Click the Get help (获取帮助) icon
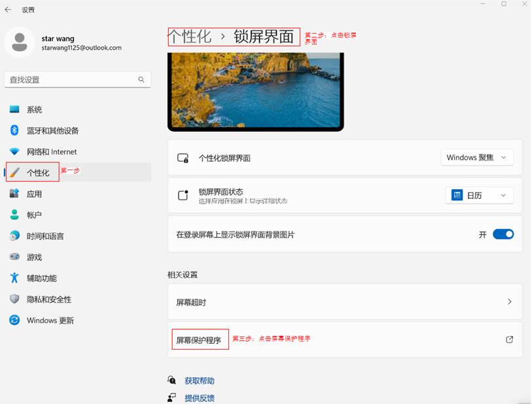The height and width of the screenshot is (404, 532). 172,380
